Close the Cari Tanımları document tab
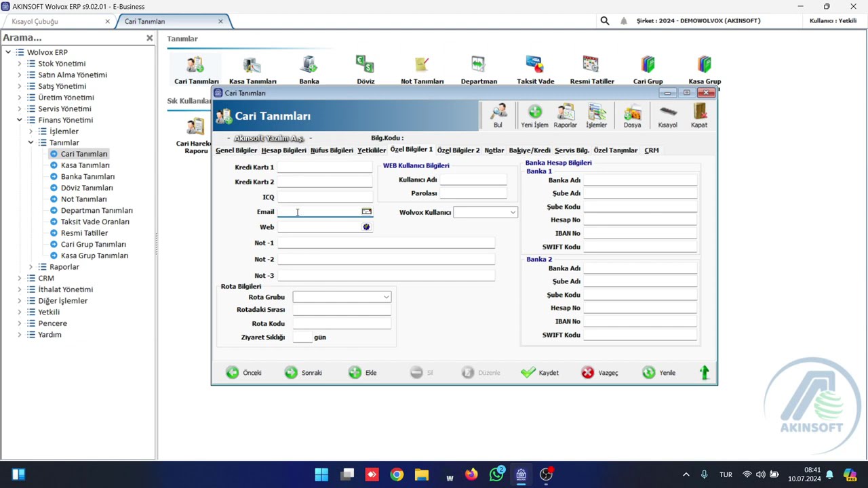868x488 pixels. pyautogui.click(x=220, y=21)
